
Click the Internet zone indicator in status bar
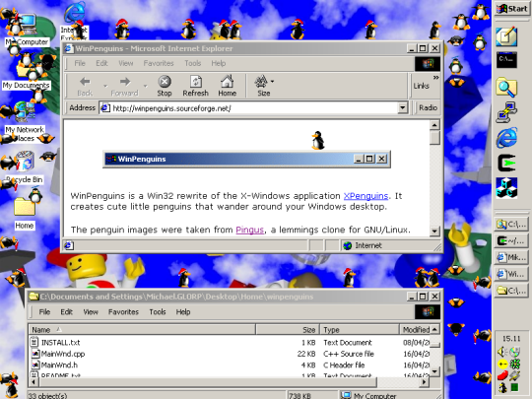click(x=390, y=245)
